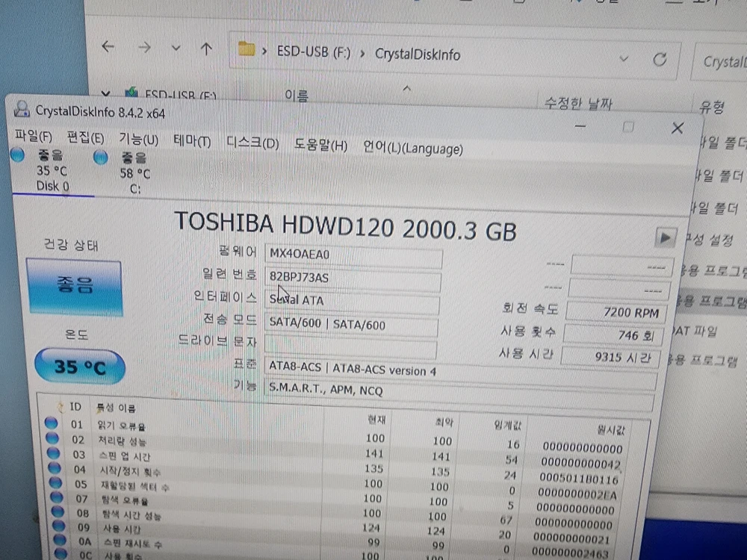Click the status icon of attribute 0A

[x=60, y=540]
